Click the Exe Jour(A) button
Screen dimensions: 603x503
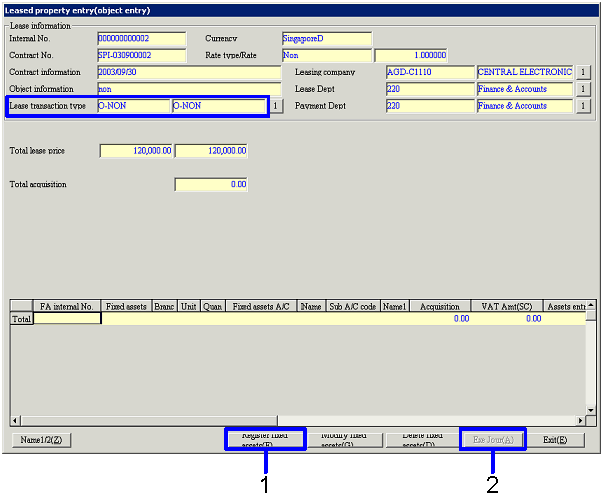492,439
